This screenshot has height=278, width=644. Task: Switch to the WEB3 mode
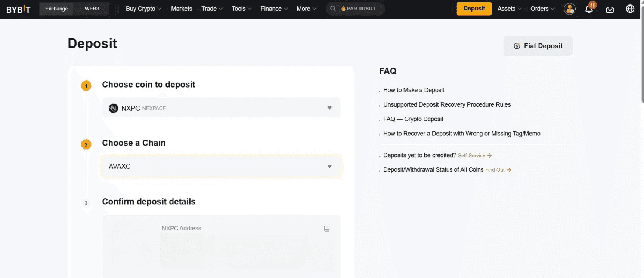[x=92, y=9]
